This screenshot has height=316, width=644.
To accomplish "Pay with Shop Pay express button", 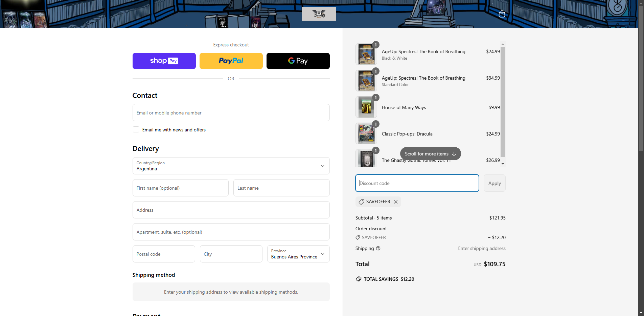I will (164, 61).
